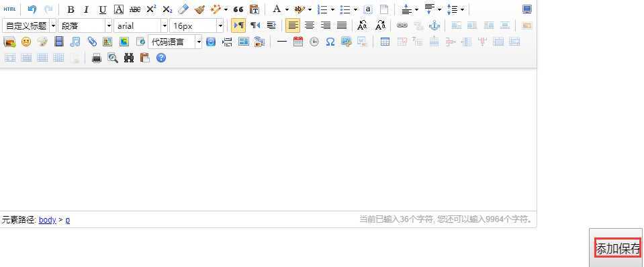The height and width of the screenshot is (267, 644).
Task: Open the special character Omega icon
Action: tap(330, 42)
